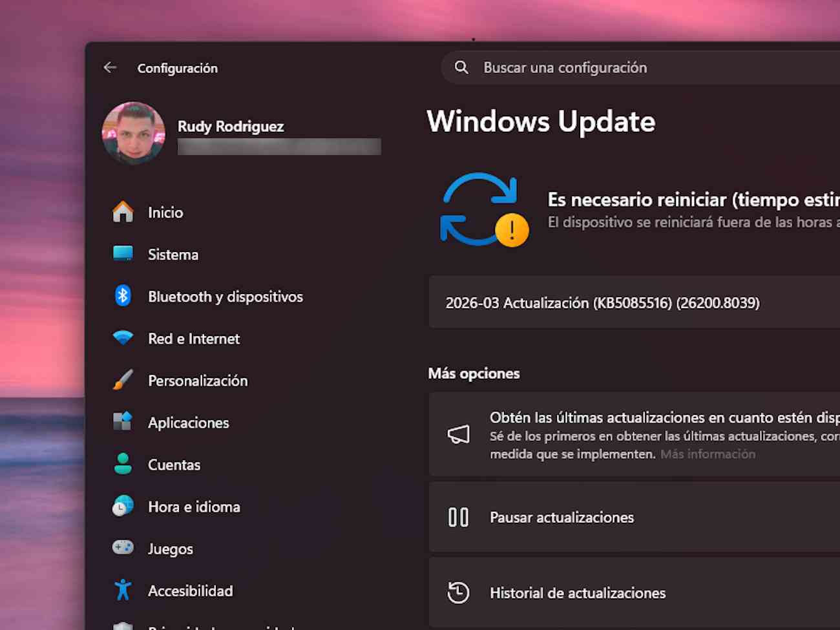840x630 pixels.
Task: Open network settings via Wi-Fi icon
Action: point(123,338)
